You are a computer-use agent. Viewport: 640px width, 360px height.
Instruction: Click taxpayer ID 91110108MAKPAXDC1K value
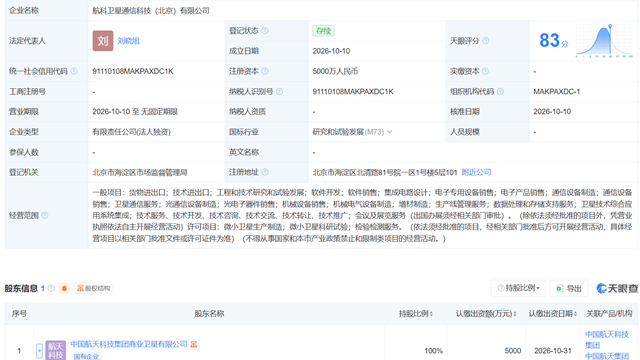353,91
